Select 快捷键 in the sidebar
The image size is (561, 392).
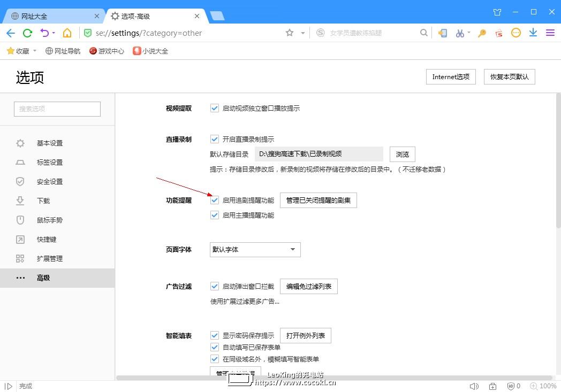[x=57, y=240]
